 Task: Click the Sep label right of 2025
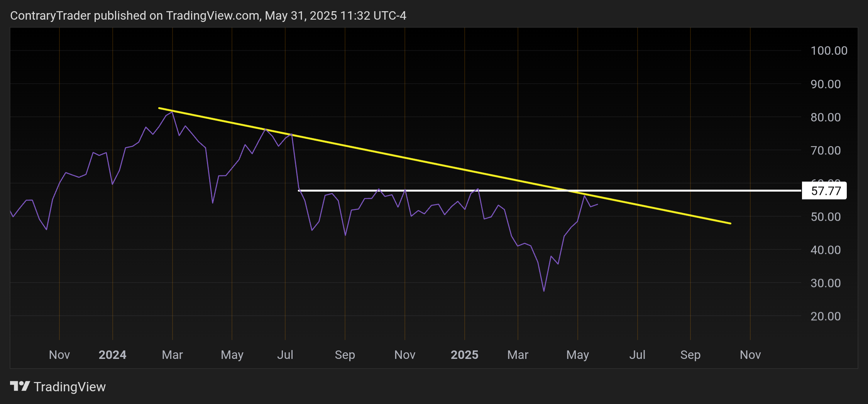tap(690, 355)
